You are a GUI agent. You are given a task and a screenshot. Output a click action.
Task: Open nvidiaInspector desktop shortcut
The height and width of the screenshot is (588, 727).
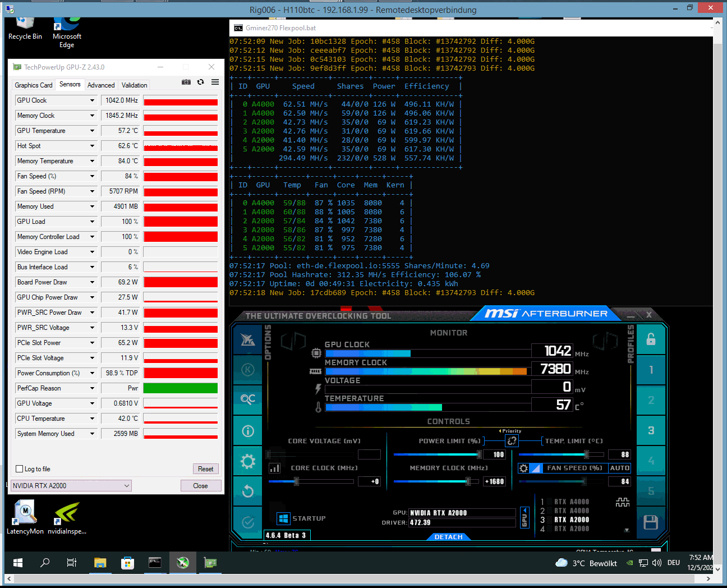coord(67,517)
